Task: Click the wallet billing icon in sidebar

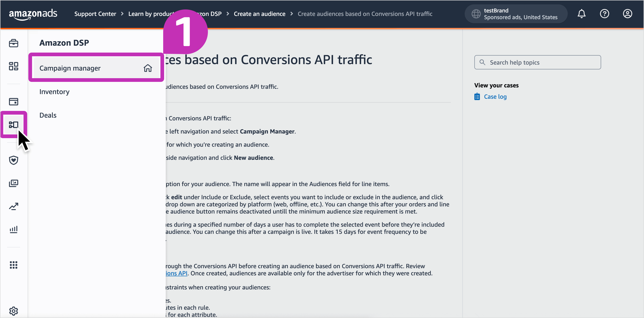Action: click(x=14, y=101)
